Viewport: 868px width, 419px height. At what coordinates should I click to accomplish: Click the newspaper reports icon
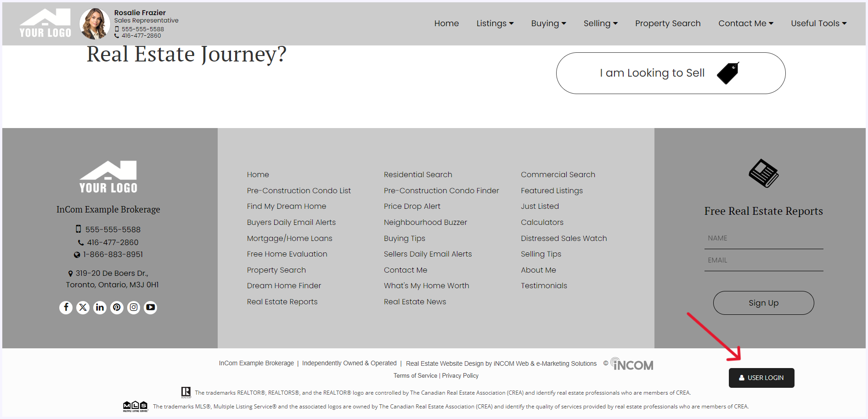point(763,173)
